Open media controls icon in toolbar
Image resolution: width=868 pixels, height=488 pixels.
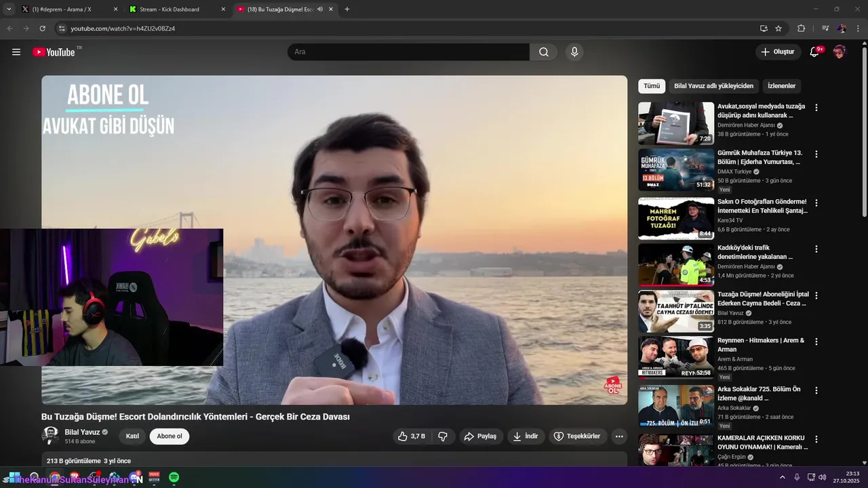[x=825, y=28]
